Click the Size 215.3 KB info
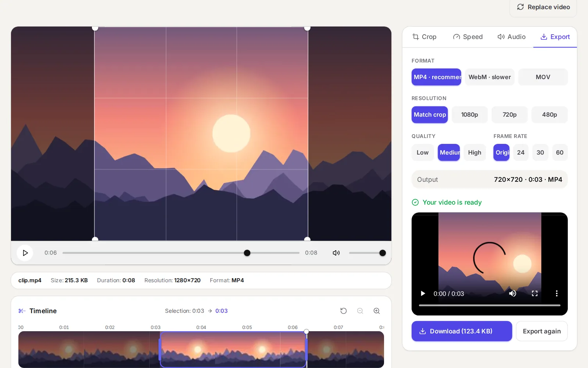 click(69, 280)
